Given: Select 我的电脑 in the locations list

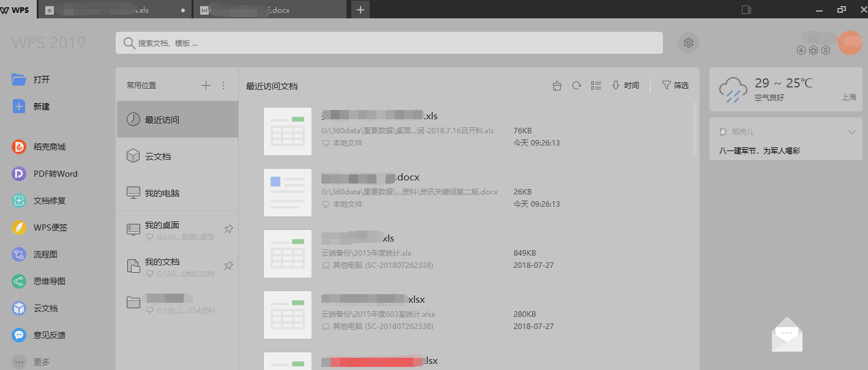Looking at the screenshot, I should [178, 193].
